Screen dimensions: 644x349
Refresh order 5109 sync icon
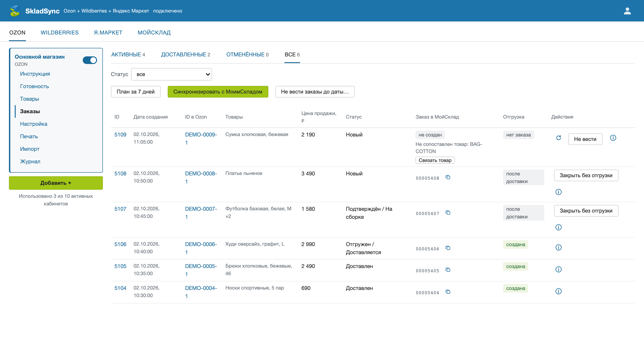558,138
